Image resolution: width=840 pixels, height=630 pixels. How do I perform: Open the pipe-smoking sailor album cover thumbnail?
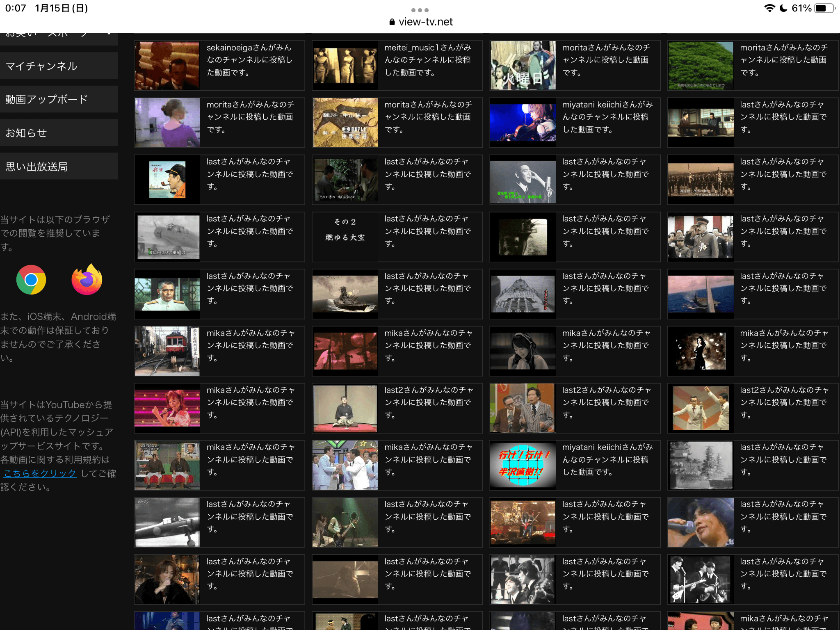pos(167,180)
